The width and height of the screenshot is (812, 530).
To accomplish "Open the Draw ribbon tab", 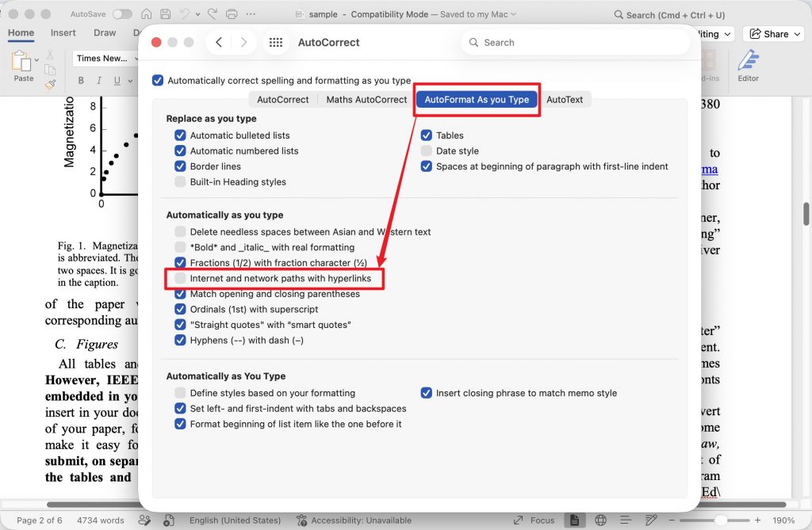I will click(105, 32).
